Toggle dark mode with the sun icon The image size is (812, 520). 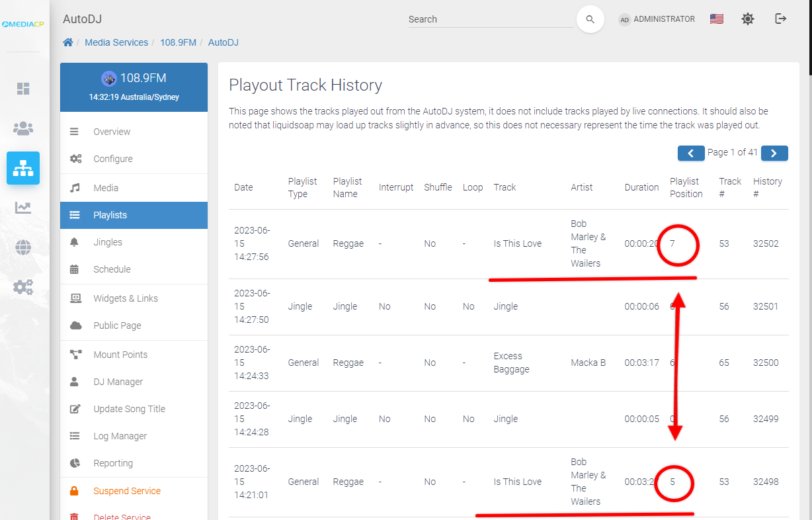747,19
